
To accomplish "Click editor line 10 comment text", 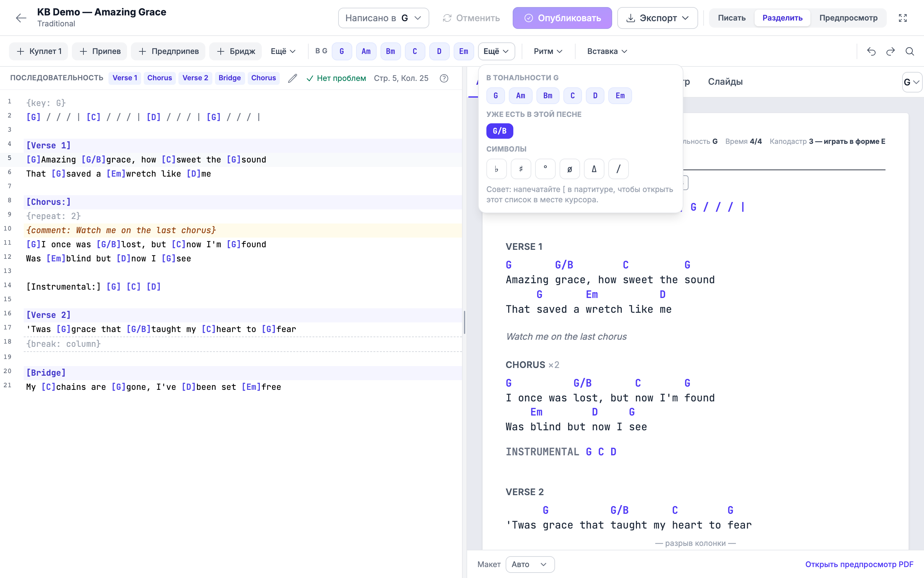I will [x=121, y=230].
